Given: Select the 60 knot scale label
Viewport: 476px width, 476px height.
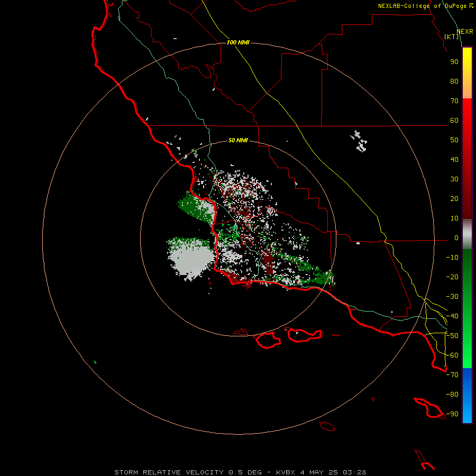Looking at the screenshot, I should [x=454, y=121].
